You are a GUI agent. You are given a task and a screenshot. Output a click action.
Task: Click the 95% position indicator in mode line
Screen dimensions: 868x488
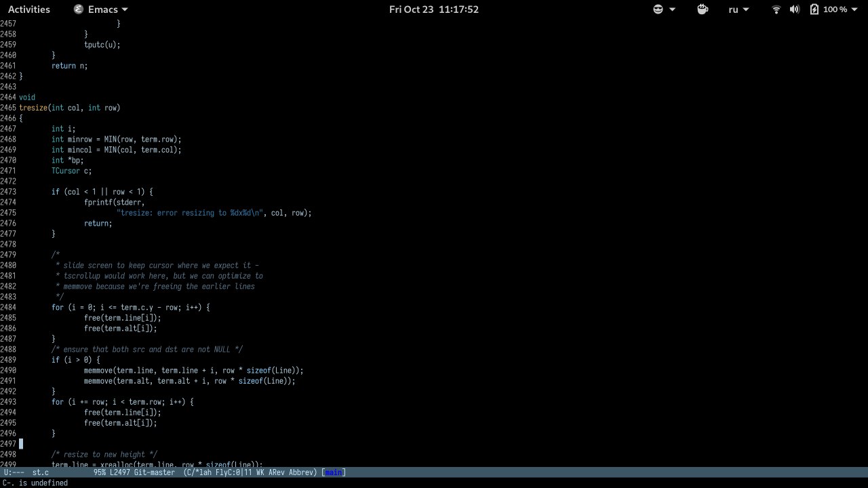pos(100,472)
